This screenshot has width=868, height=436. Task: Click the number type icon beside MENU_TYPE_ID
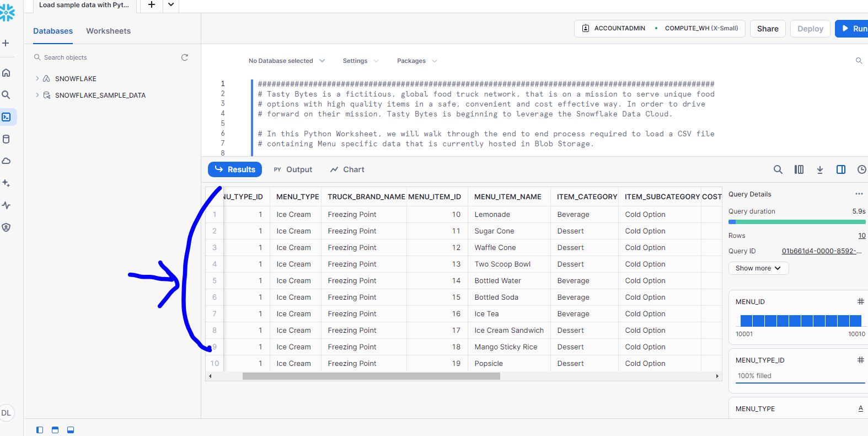pyautogui.click(x=860, y=360)
